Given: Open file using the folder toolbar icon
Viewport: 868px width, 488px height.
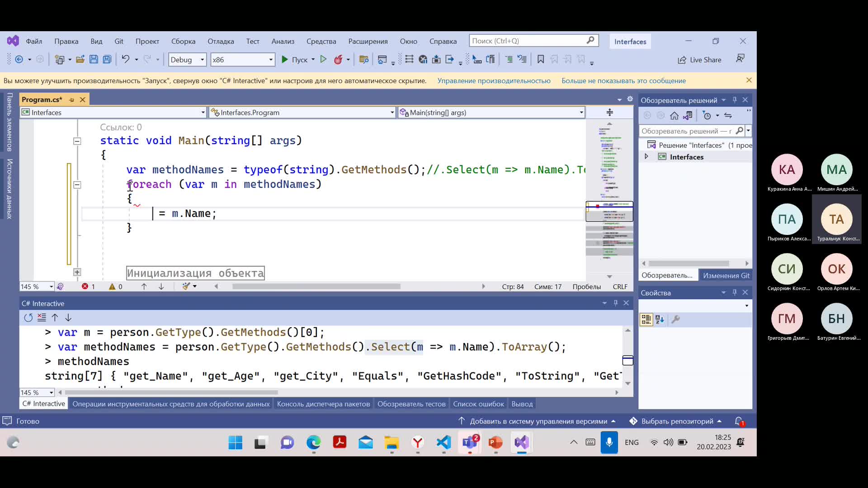Looking at the screenshot, I should pos(80,59).
